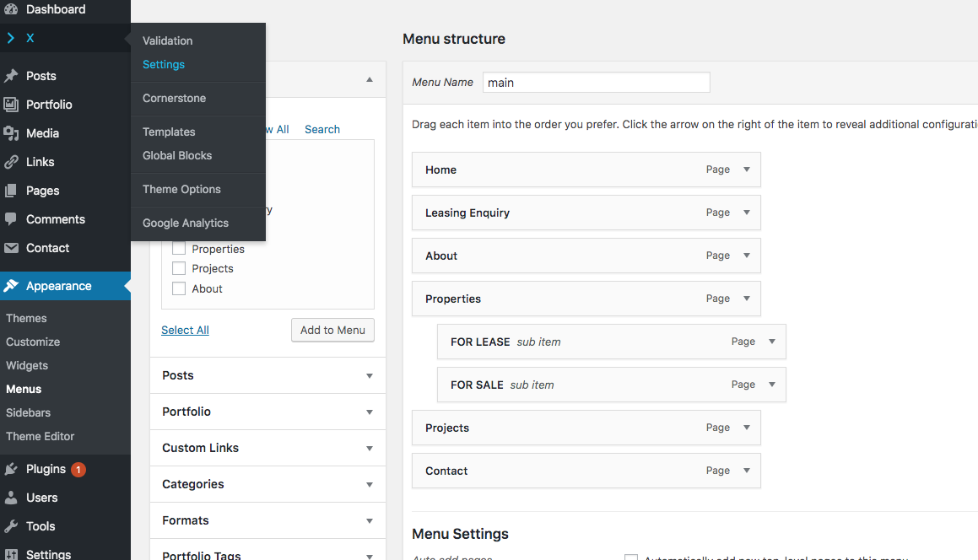
Task: Open Theme Options from the flyout
Action: (181, 189)
